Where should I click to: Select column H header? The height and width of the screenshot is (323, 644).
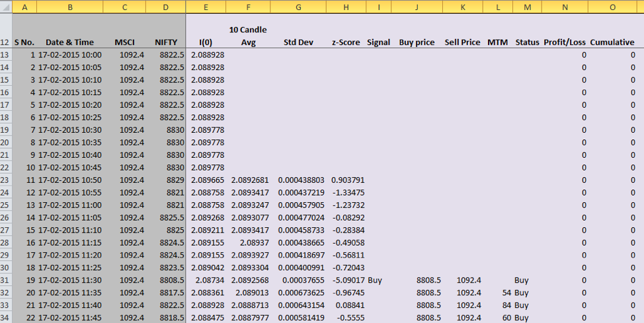tap(346, 7)
